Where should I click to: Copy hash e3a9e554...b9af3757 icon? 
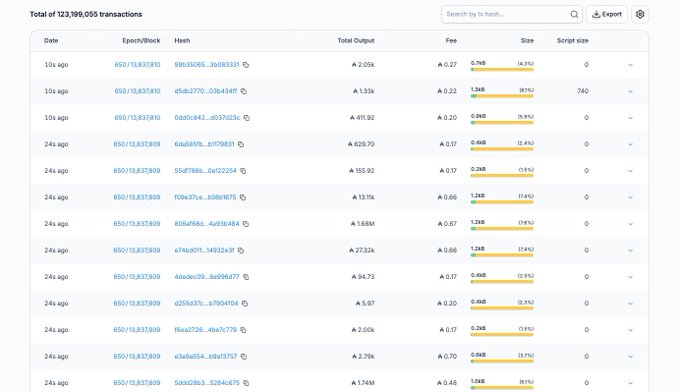click(x=244, y=356)
